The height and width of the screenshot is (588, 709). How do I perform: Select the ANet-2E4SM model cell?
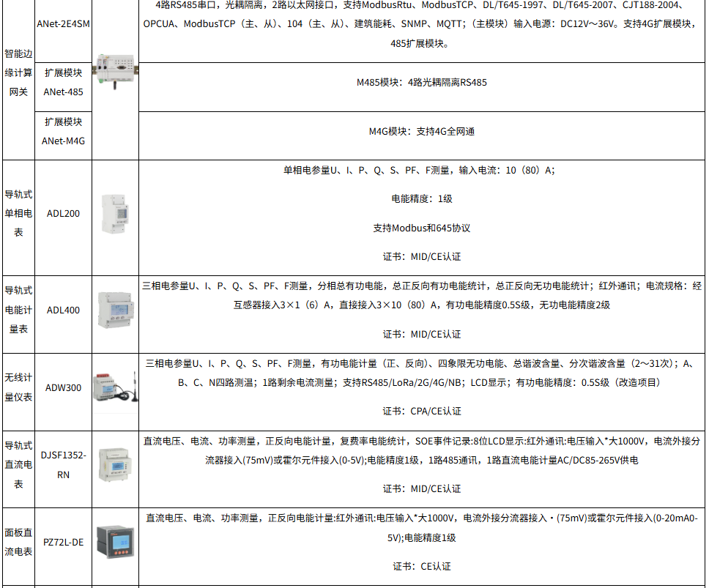coord(63,24)
